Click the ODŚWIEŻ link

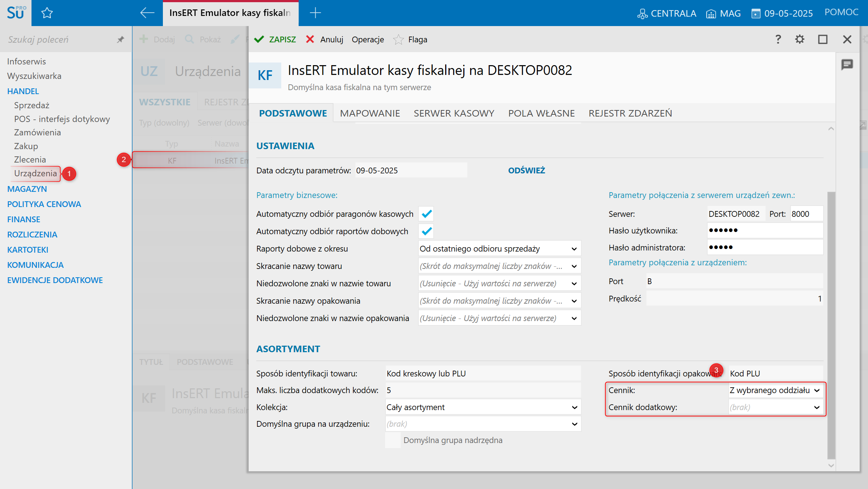[526, 170]
